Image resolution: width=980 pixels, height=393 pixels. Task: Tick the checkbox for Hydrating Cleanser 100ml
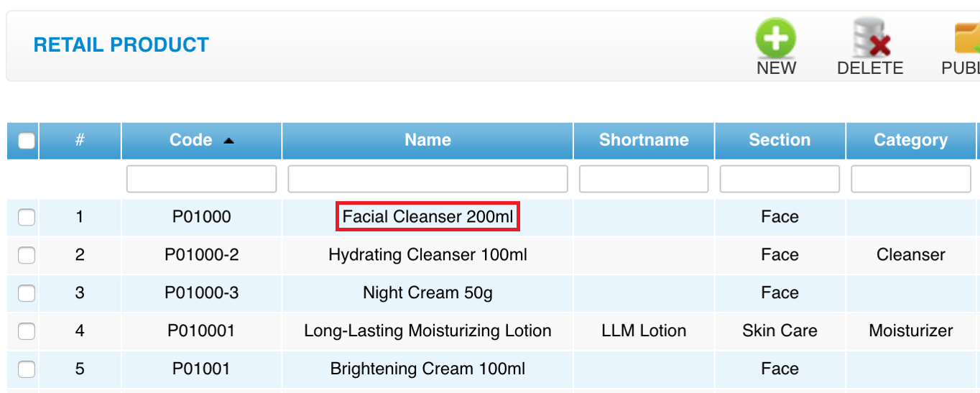click(27, 254)
